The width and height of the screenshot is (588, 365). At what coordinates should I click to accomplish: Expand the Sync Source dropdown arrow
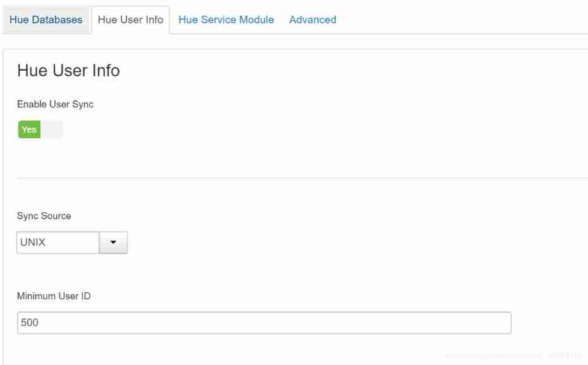114,242
